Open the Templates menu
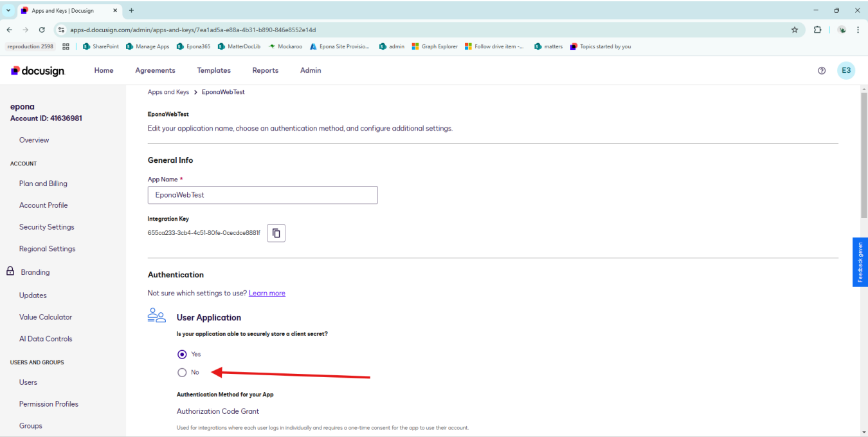868x437 pixels. click(x=213, y=71)
